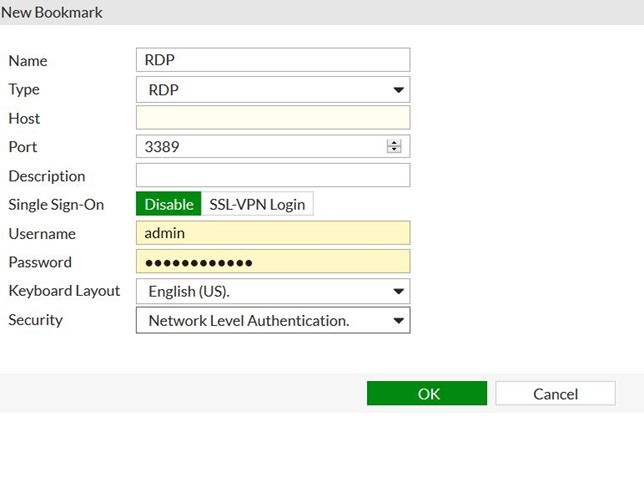Viewport: 644px width, 488px height.
Task: Select the masked Password field
Action: pos(272,262)
